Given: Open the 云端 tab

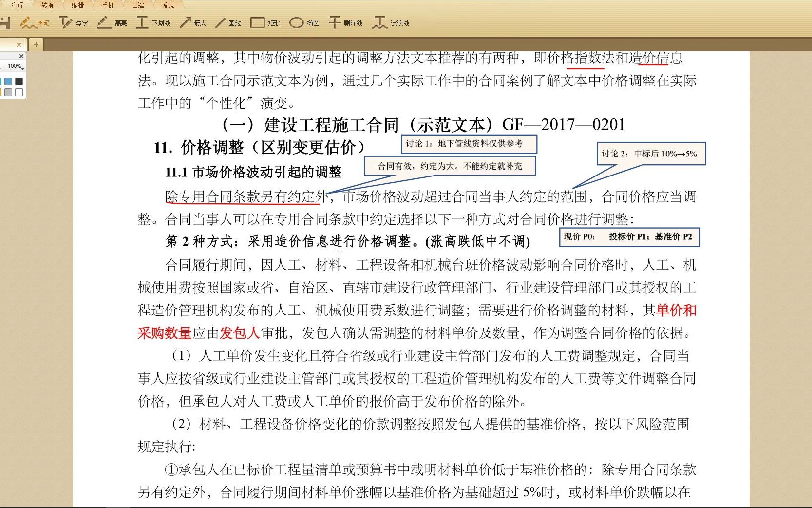Looking at the screenshot, I should pyautogui.click(x=138, y=5).
